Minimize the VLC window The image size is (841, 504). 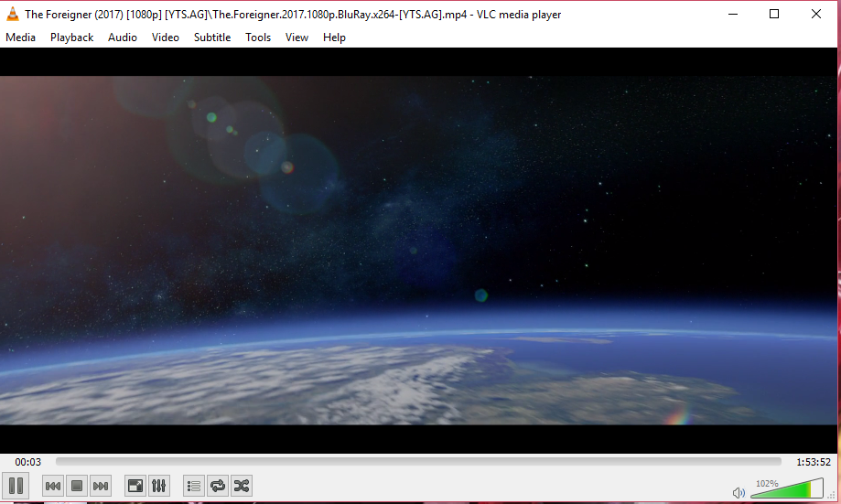pyautogui.click(x=733, y=14)
